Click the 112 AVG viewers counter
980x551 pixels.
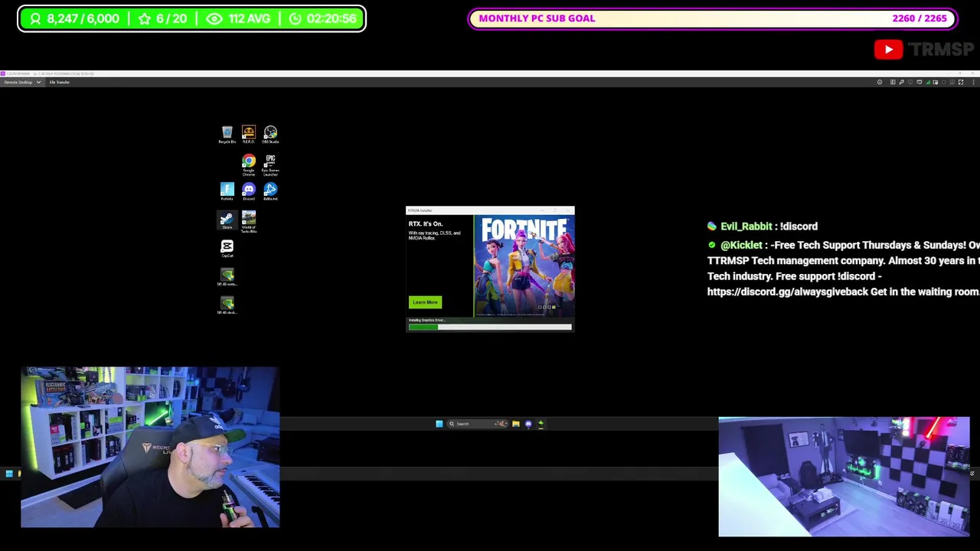tap(238, 18)
